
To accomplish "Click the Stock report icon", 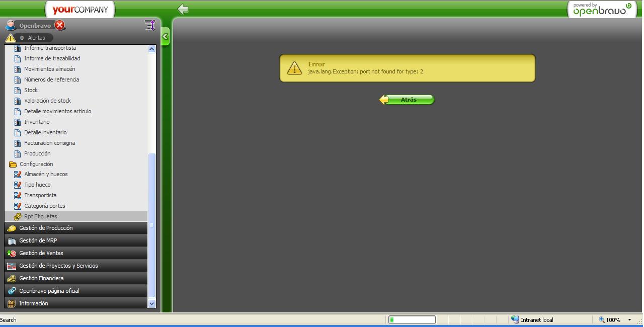I will click(x=18, y=91).
